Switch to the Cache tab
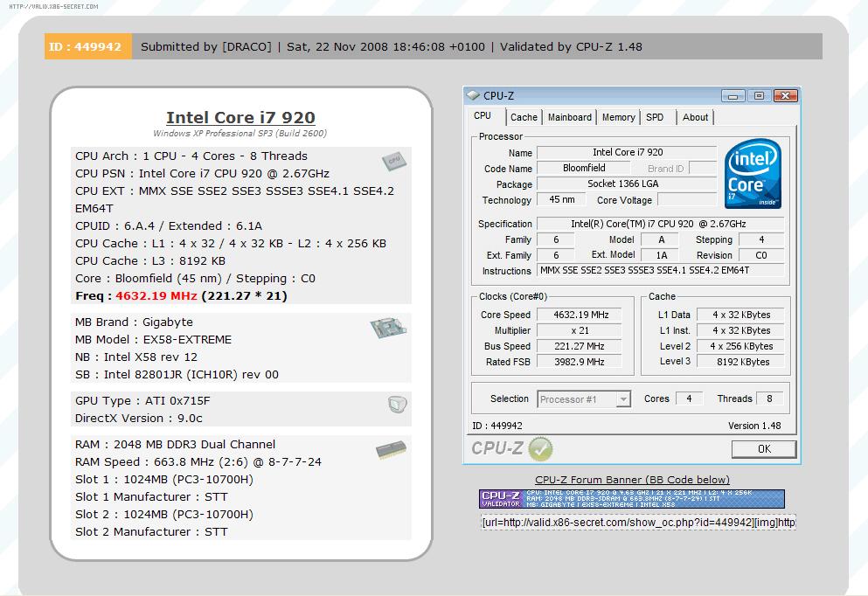This screenshot has height=596, width=868. pos(524,117)
